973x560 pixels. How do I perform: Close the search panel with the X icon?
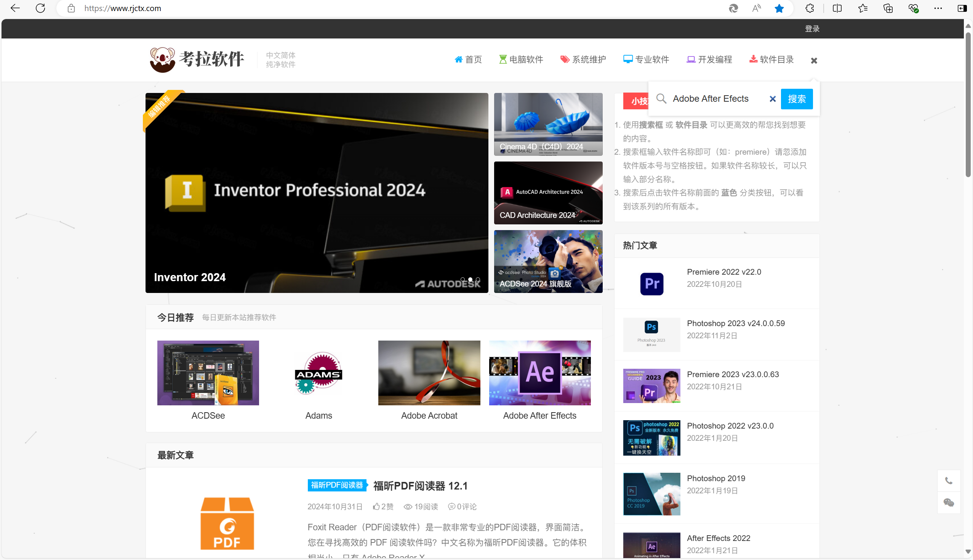[x=814, y=61]
